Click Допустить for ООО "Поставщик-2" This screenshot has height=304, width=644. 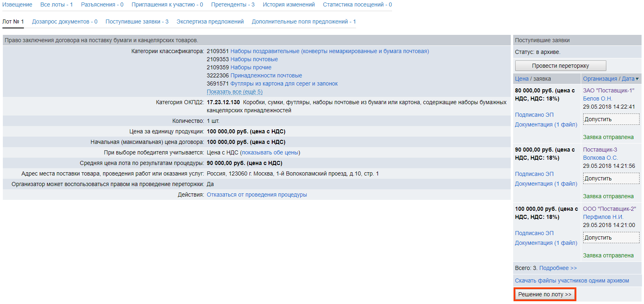tap(611, 238)
